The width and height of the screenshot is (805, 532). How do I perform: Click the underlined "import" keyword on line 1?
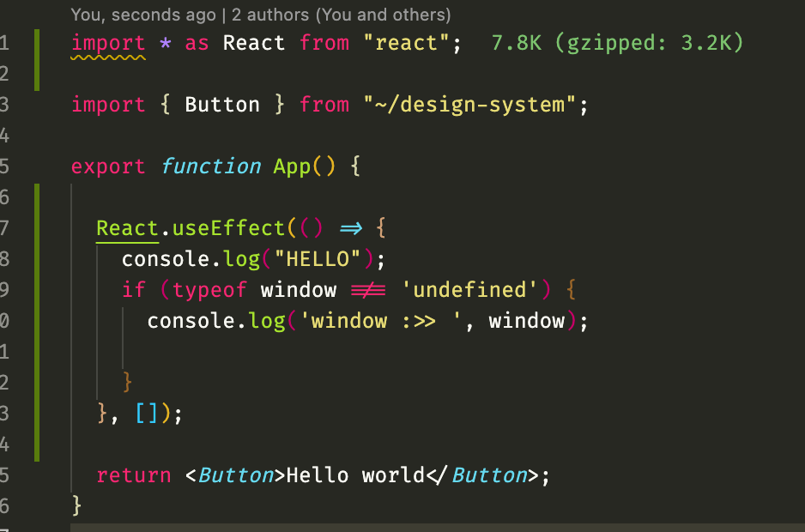[x=108, y=43]
